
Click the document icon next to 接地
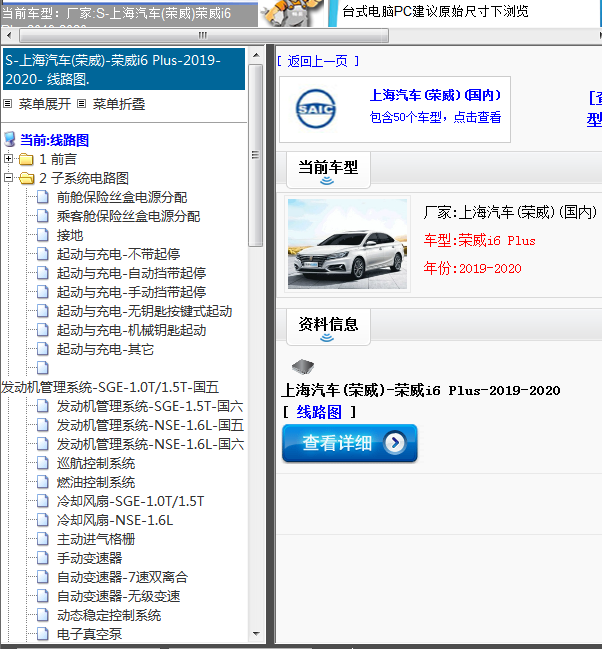point(43,235)
